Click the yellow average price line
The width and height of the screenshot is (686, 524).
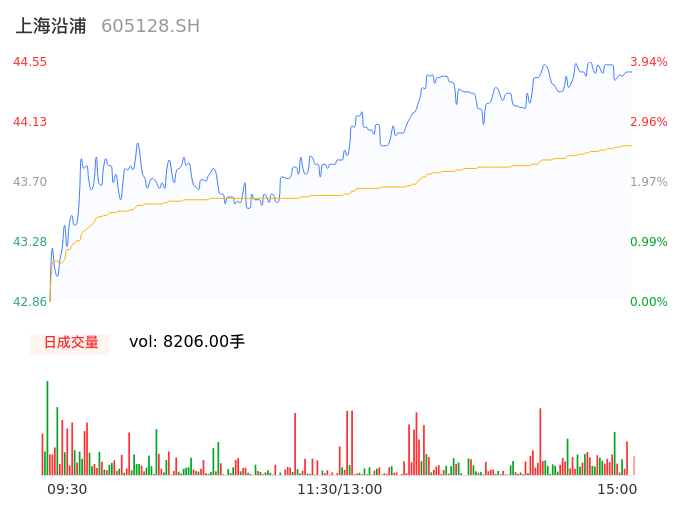click(400, 185)
